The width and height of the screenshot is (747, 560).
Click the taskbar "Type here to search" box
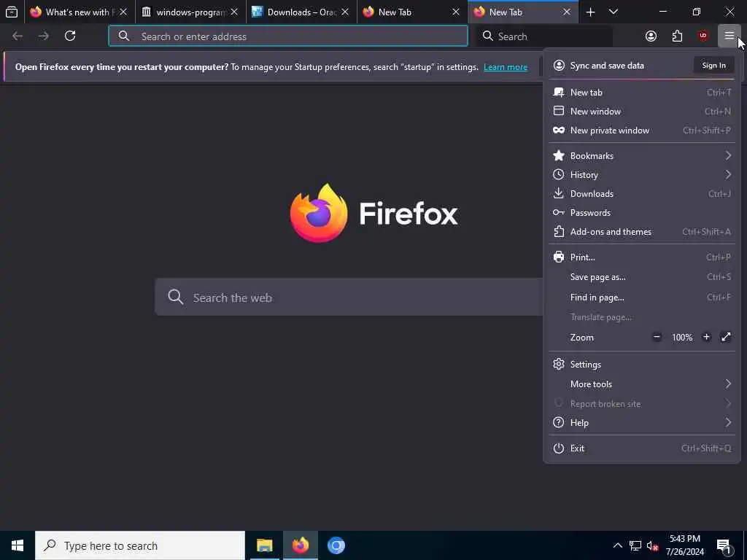pos(140,545)
